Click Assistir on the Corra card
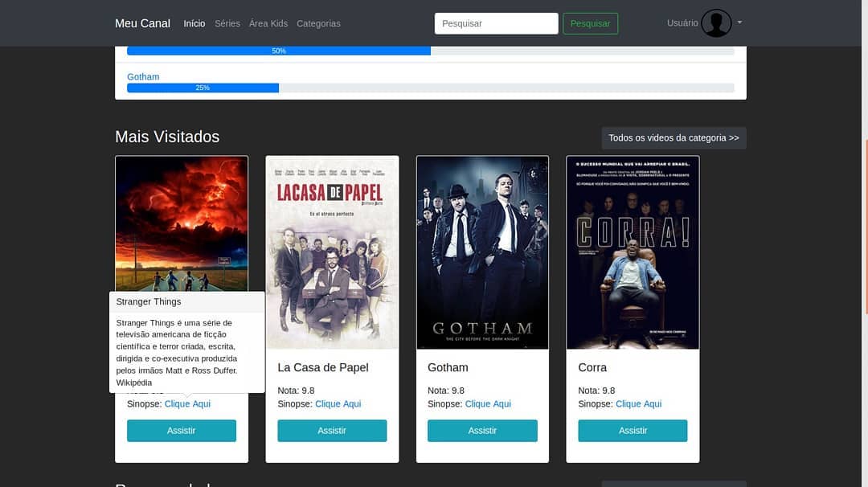Screen dimensions: 868x487 click(633, 431)
